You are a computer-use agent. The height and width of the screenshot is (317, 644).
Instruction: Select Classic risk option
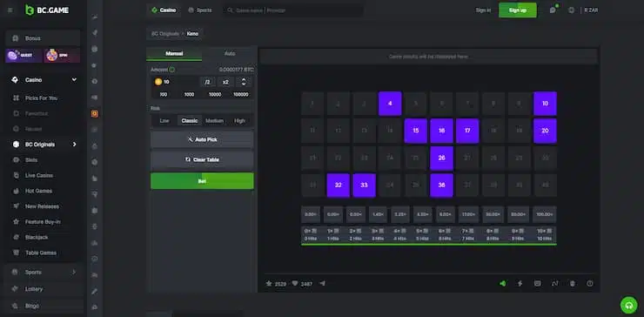tap(190, 120)
